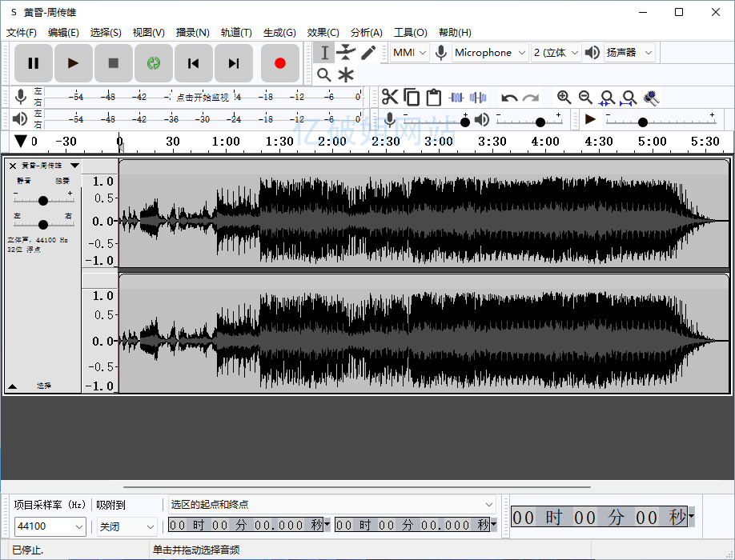This screenshot has height=560, width=735.
Task: Click the Zoom In magnifier
Action: [x=564, y=98]
